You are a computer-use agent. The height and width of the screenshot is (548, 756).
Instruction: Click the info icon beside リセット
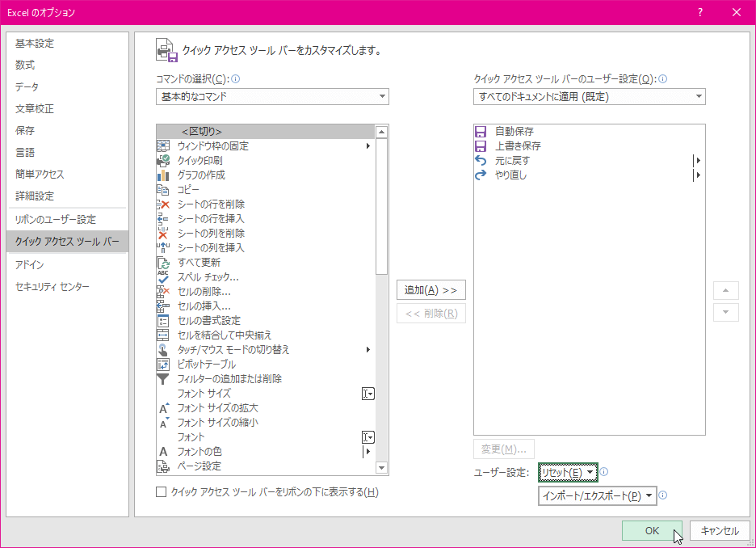tap(603, 472)
